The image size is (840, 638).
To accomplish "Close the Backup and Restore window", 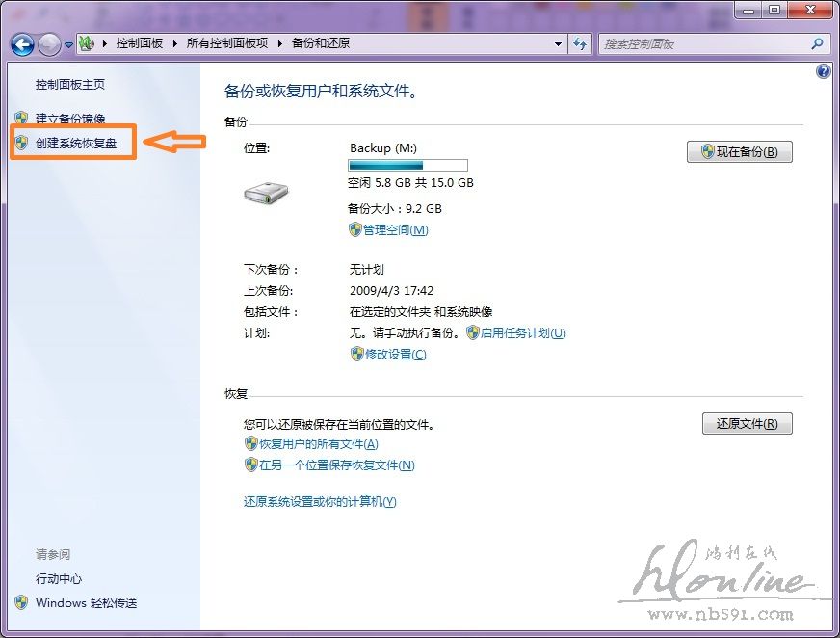I will click(810, 10).
